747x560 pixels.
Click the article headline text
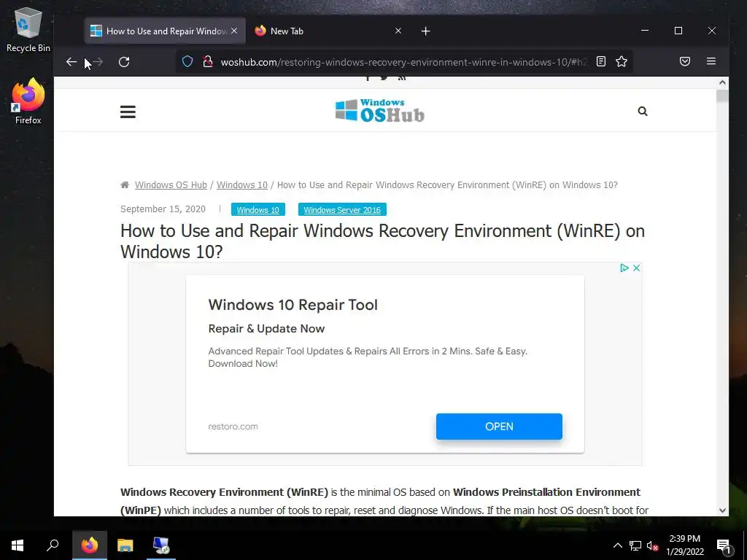382,241
